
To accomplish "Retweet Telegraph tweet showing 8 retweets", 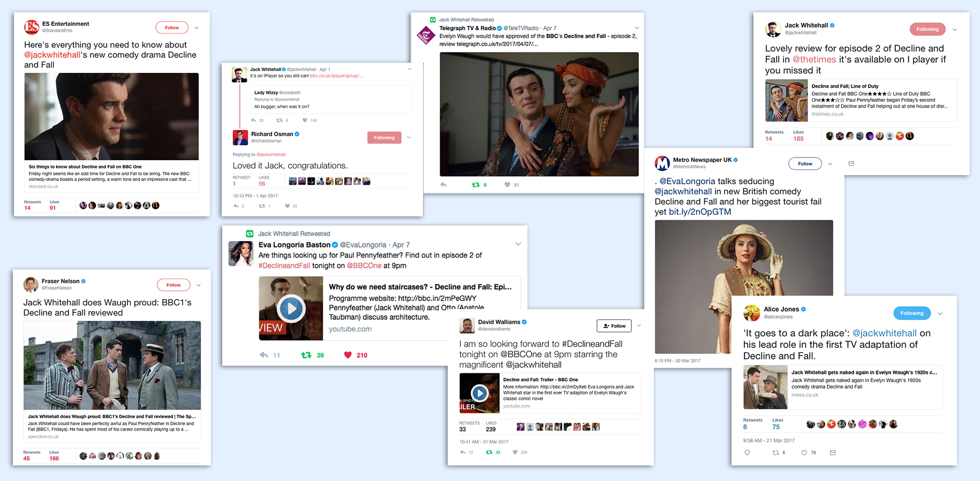I will [476, 185].
